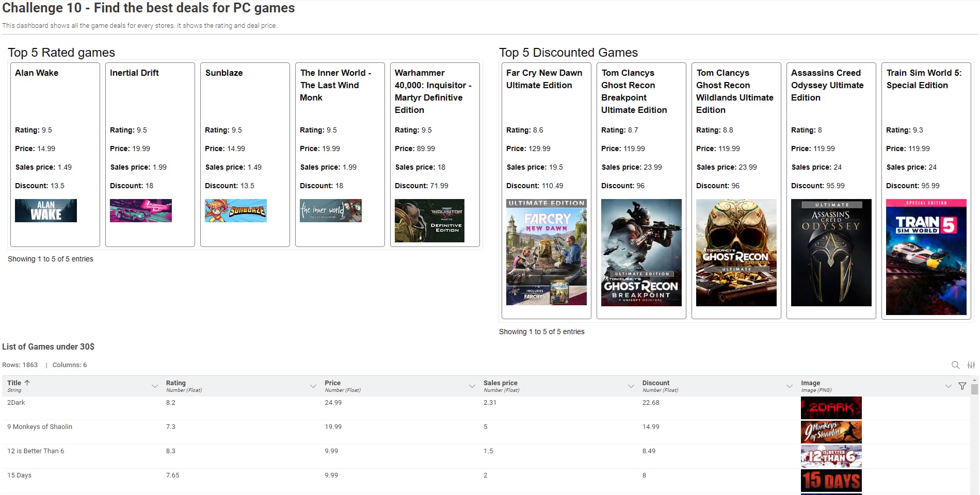The image size is (980, 495).
Task: Click the Sales price column header label
Action: 500,383
